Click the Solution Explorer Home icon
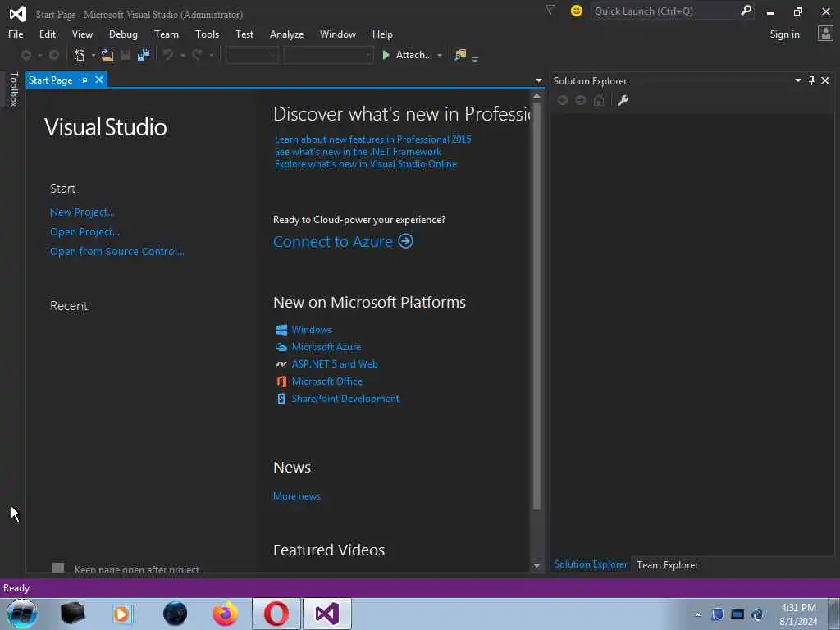 point(599,100)
